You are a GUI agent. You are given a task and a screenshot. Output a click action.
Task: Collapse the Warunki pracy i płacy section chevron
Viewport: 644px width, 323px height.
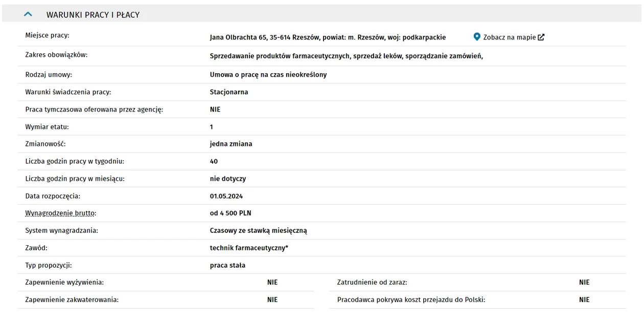(28, 14)
